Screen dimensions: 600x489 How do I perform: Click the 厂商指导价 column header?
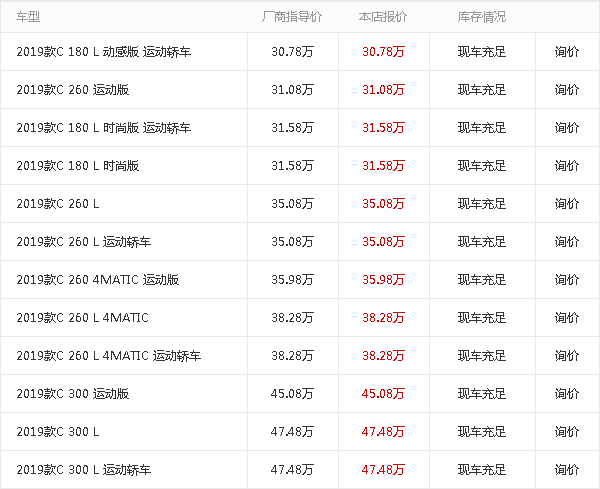pyautogui.click(x=291, y=17)
